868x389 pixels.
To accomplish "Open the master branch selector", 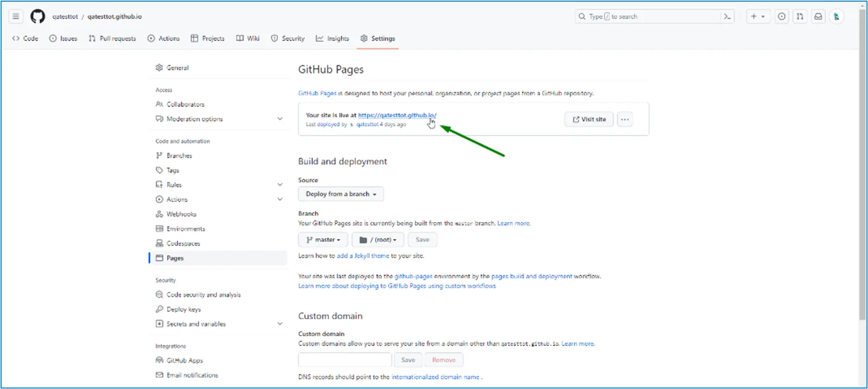I will click(322, 240).
